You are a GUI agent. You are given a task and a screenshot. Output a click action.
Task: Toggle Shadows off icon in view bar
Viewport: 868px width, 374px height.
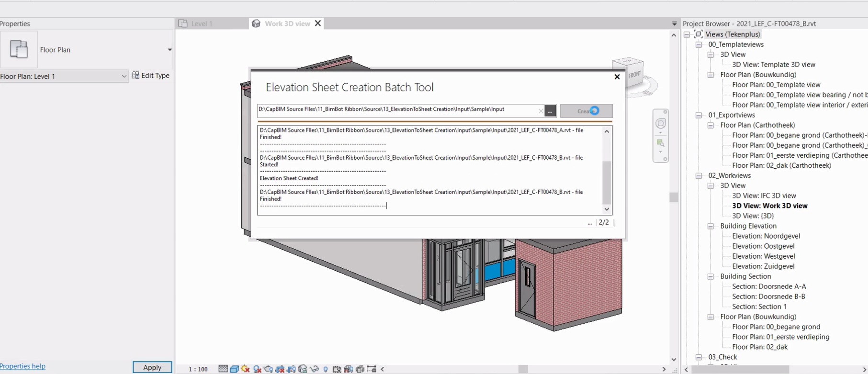(x=257, y=369)
